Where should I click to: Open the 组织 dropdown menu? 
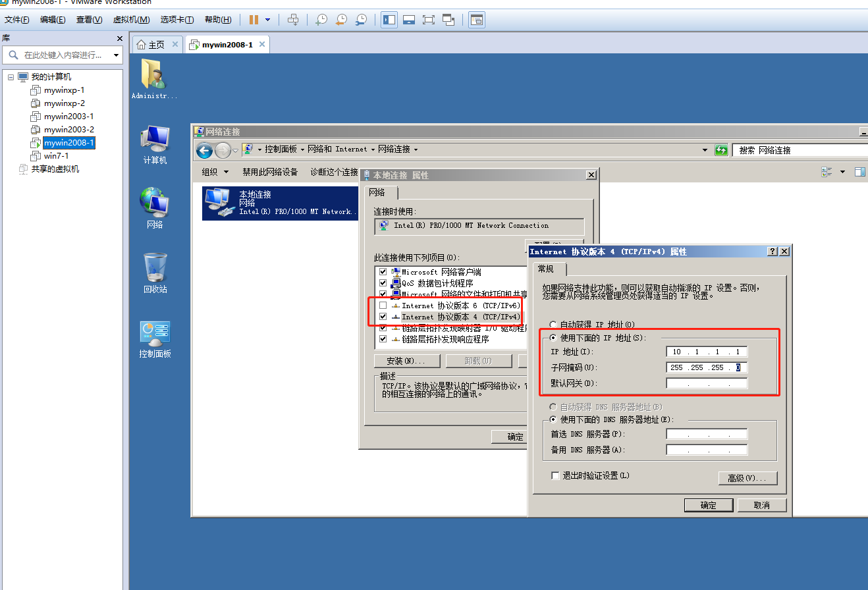(215, 172)
